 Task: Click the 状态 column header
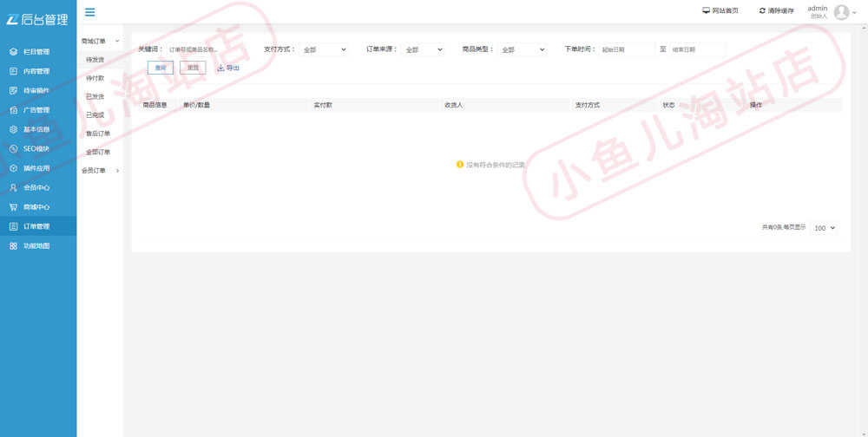click(668, 105)
